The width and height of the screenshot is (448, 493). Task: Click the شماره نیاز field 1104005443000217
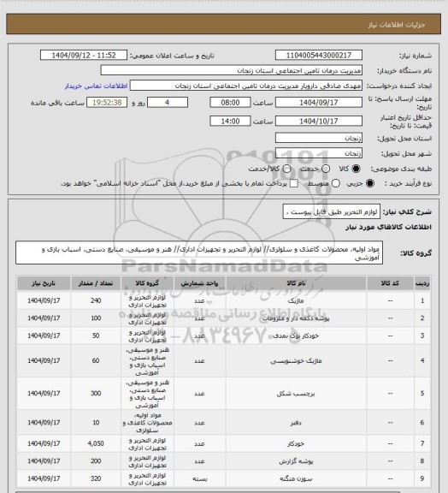click(x=319, y=55)
